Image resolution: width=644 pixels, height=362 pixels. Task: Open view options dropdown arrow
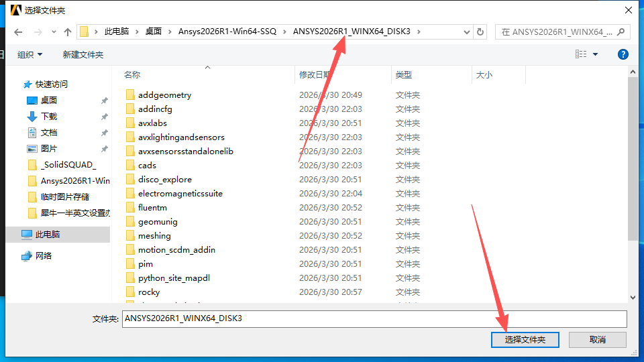[x=595, y=54]
